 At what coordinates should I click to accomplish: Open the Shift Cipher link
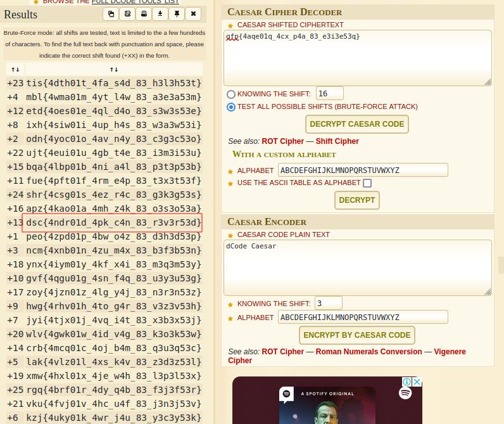pos(337,141)
